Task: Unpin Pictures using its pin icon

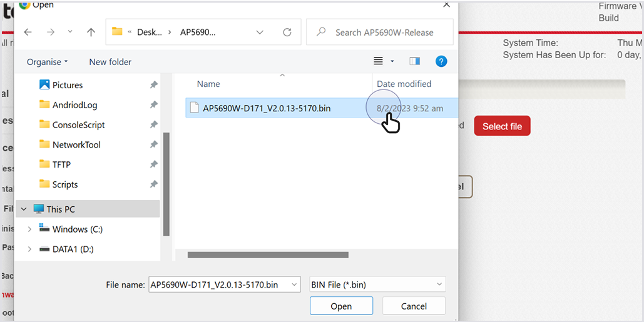Action: pos(153,85)
